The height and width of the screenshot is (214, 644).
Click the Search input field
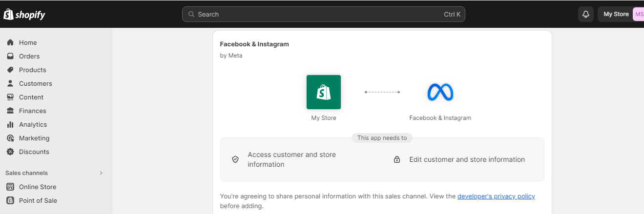pos(324,14)
